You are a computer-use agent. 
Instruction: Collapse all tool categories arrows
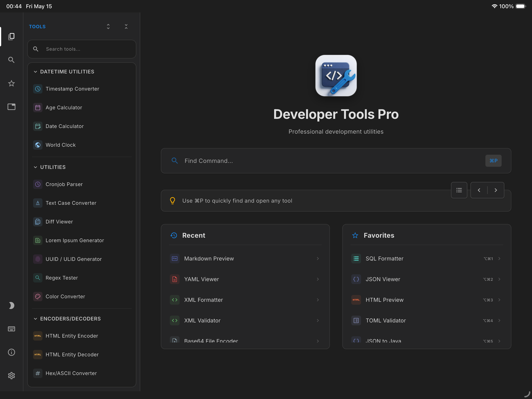point(126,26)
